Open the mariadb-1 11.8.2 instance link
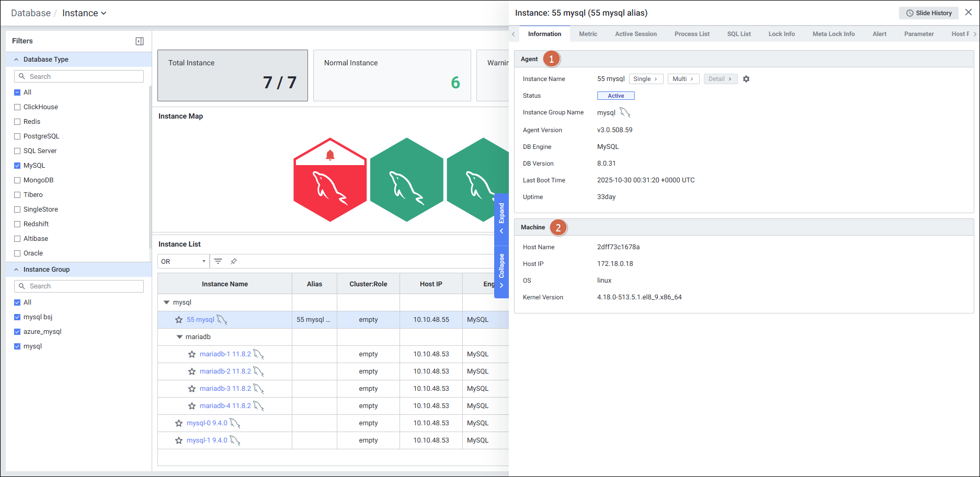This screenshot has height=477, width=980. point(225,354)
